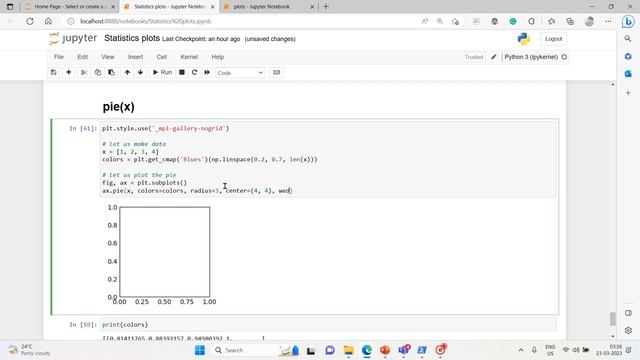Click the pencil edit-mode indicator icon

coord(493,57)
